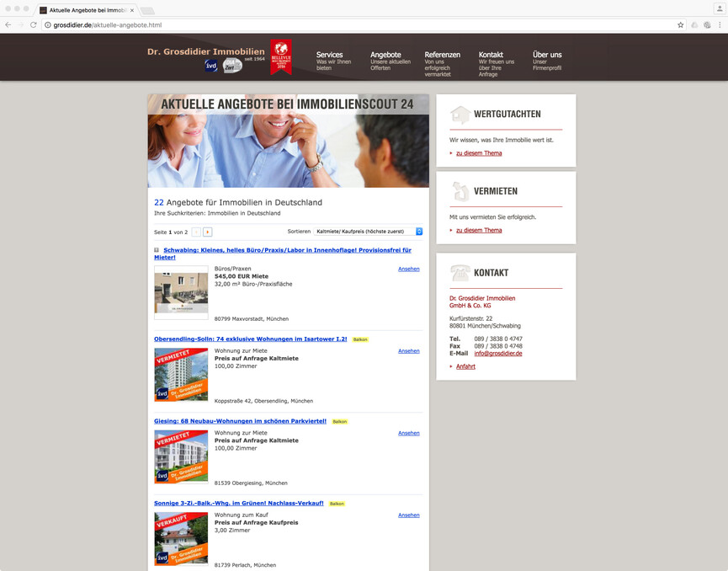Click the previous page arrow in pagination
This screenshot has width=728, height=571.
pos(196,232)
